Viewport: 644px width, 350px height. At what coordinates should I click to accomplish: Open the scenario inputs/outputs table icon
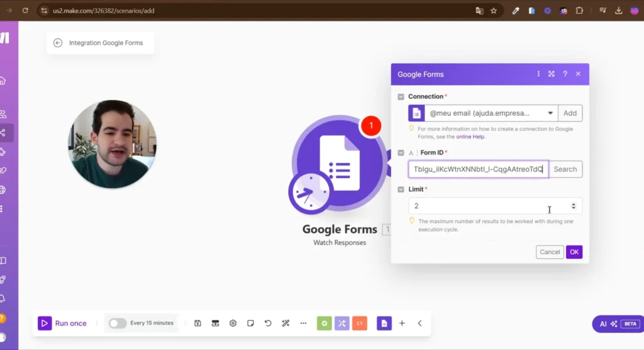coord(215,324)
